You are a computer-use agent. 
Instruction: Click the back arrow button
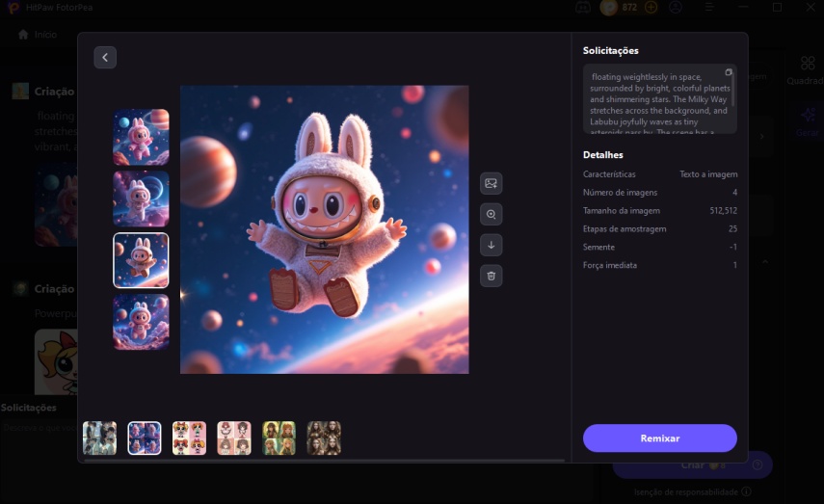pos(105,57)
